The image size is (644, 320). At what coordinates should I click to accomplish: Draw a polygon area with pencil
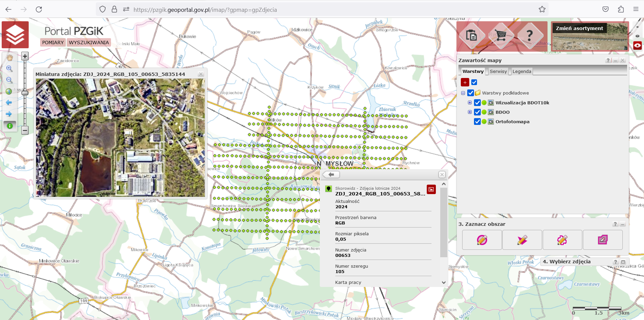point(522,240)
